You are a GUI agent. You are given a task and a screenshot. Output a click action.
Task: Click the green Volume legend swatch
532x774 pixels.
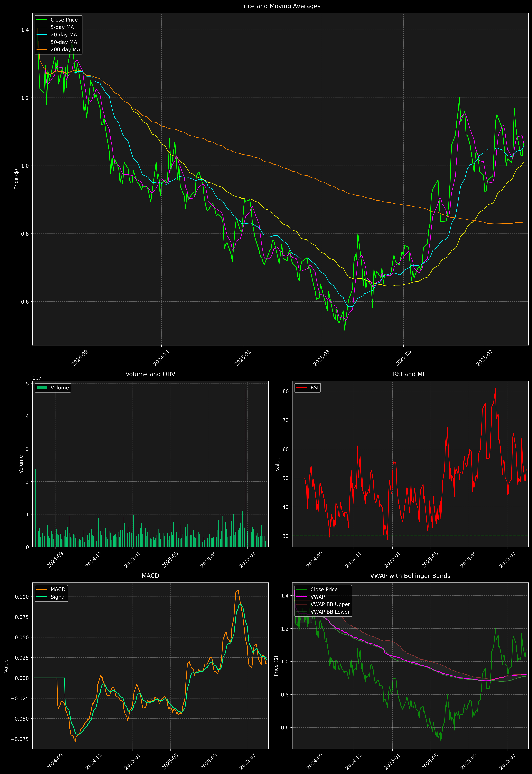[x=42, y=388]
